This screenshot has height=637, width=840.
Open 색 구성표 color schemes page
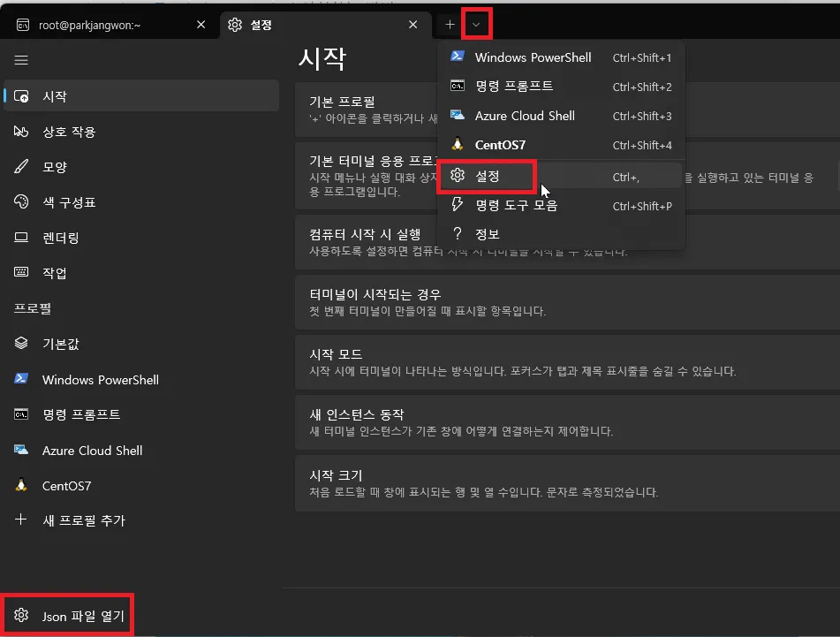[x=141, y=202]
